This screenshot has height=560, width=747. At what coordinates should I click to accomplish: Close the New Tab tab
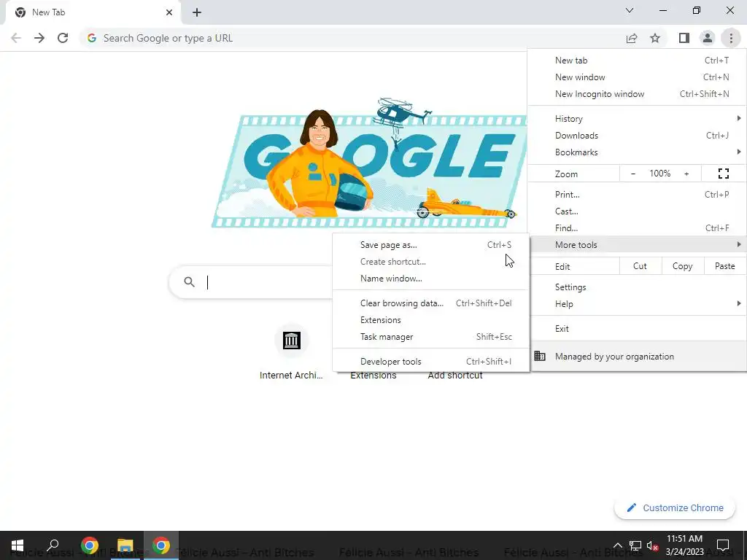click(x=169, y=12)
